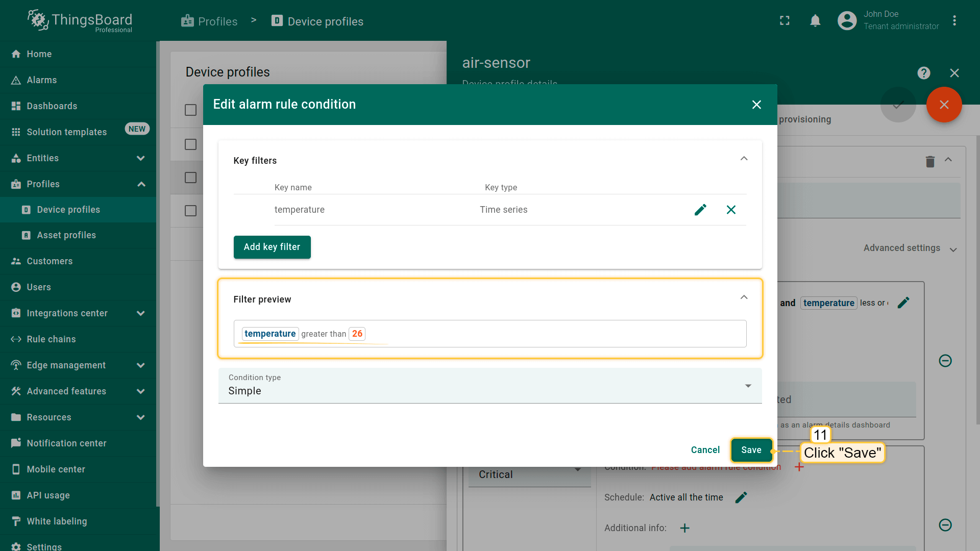Open Rule chains in sidebar

point(51,339)
